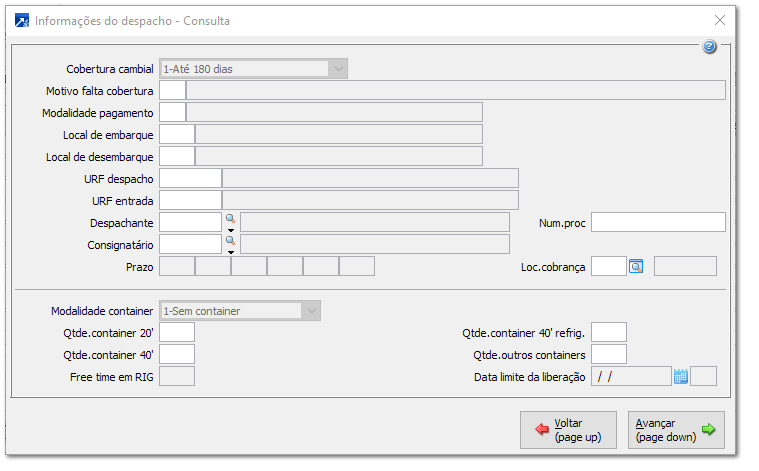Click the blue help question mark icon
The height and width of the screenshot is (471, 759).
(710, 47)
